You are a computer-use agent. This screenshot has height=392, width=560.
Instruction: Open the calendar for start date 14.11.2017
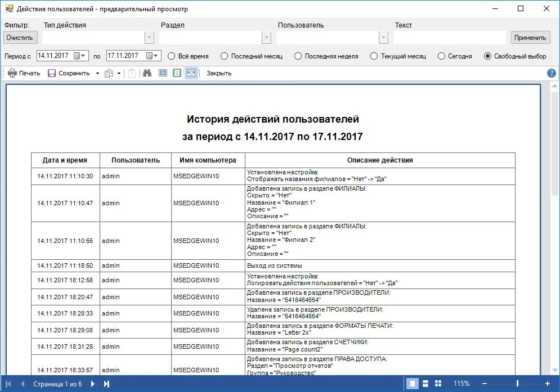(x=80, y=56)
